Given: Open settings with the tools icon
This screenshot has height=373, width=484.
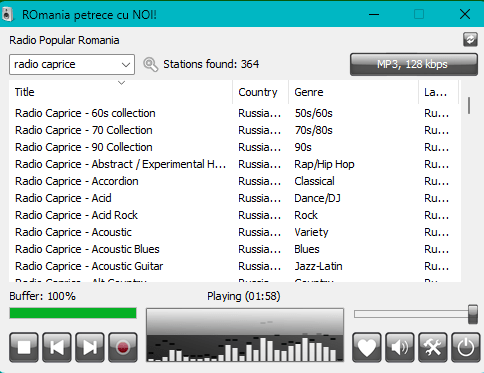Looking at the screenshot, I should pyautogui.click(x=433, y=347).
